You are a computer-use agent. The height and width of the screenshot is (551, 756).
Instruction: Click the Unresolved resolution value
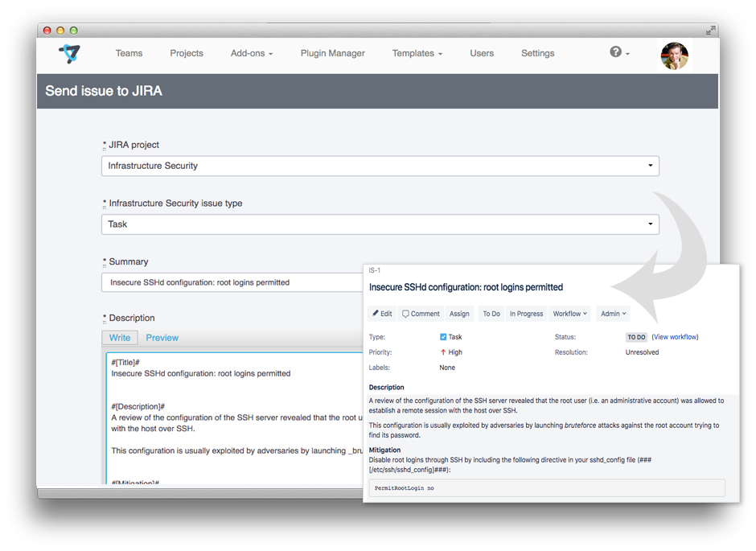642,352
